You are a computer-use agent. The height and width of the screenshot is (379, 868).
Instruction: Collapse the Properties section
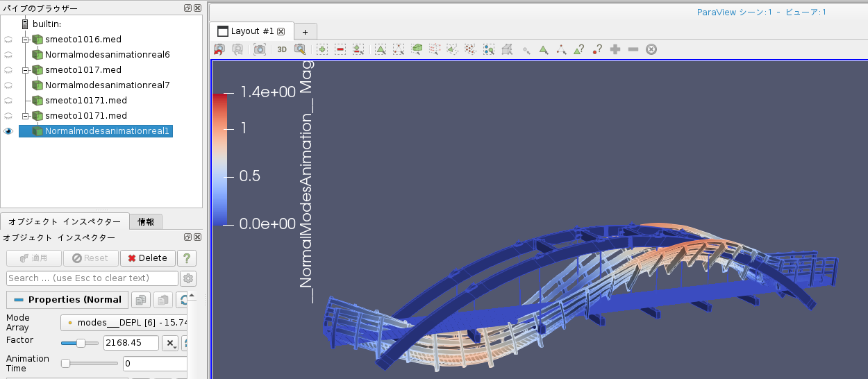[x=19, y=300]
